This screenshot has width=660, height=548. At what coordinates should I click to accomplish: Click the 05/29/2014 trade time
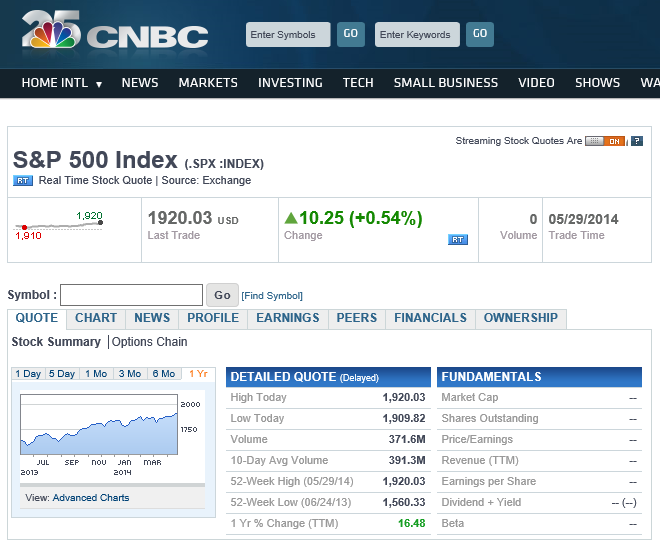(x=583, y=219)
